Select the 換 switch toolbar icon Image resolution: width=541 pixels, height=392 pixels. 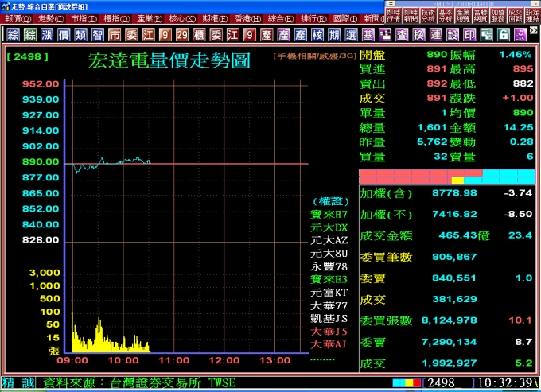point(418,35)
